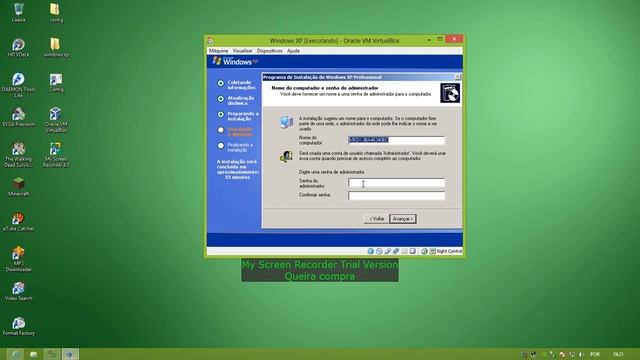Screen dimensions: 640x360
Task: Click the setup dialog close button
Action: tap(458, 77)
